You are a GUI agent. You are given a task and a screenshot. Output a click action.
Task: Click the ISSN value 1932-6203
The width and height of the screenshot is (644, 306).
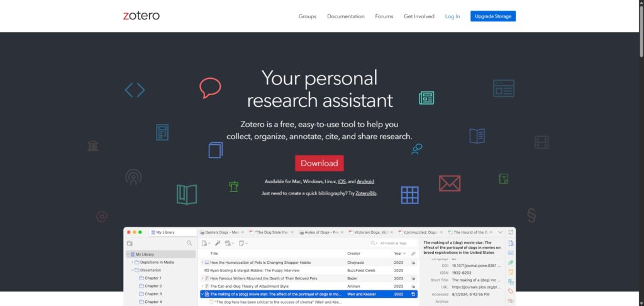point(462,273)
